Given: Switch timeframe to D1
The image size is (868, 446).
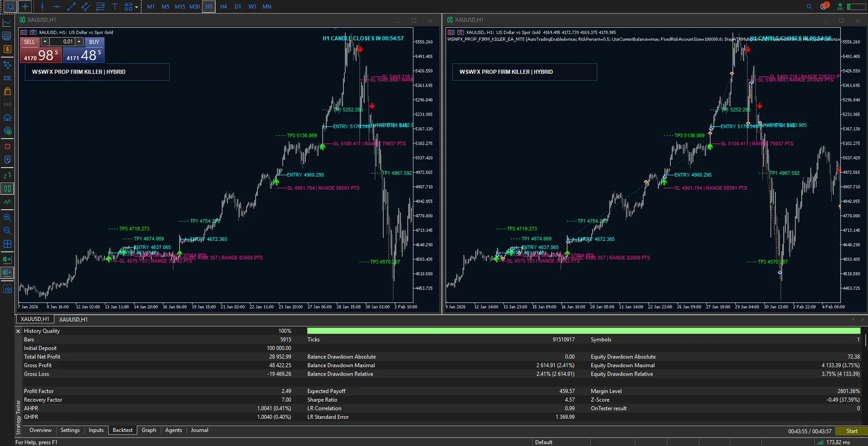Looking at the screenshot, I should coord(238,7).
